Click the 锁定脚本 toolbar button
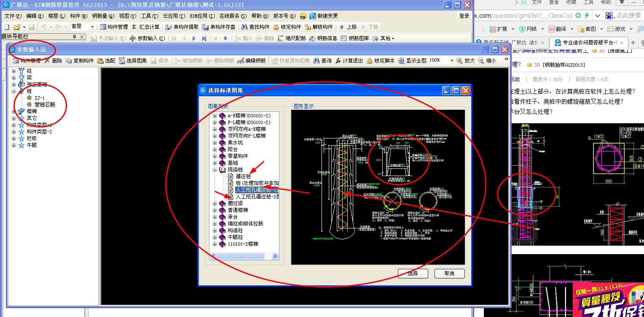The width and height of the screenshot is (644, 317). [381, 60]
